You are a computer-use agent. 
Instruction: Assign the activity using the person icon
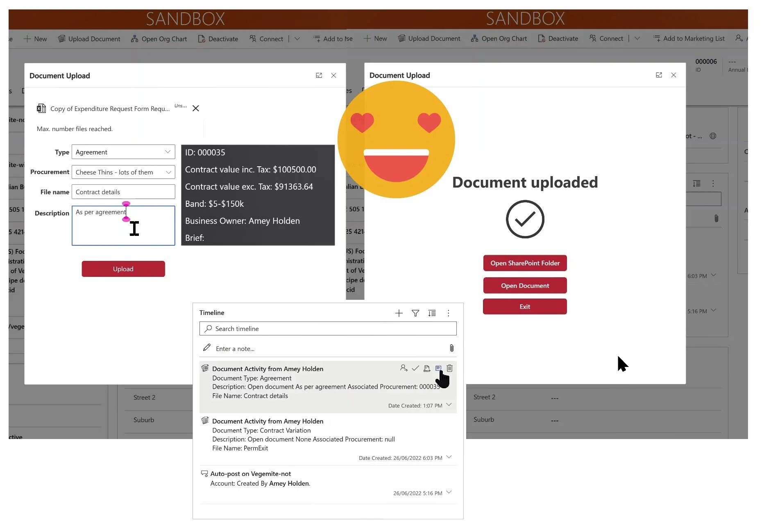(404, 368)
